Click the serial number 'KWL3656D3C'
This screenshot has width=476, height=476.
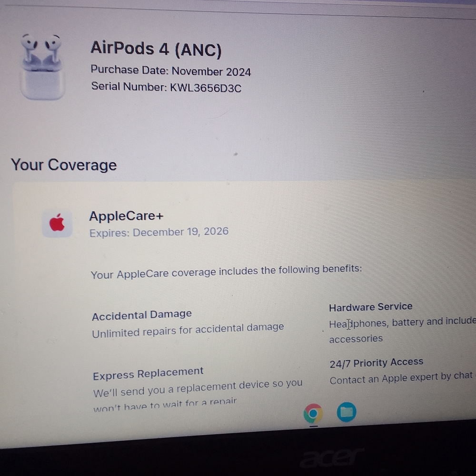[x=206, y=88]
